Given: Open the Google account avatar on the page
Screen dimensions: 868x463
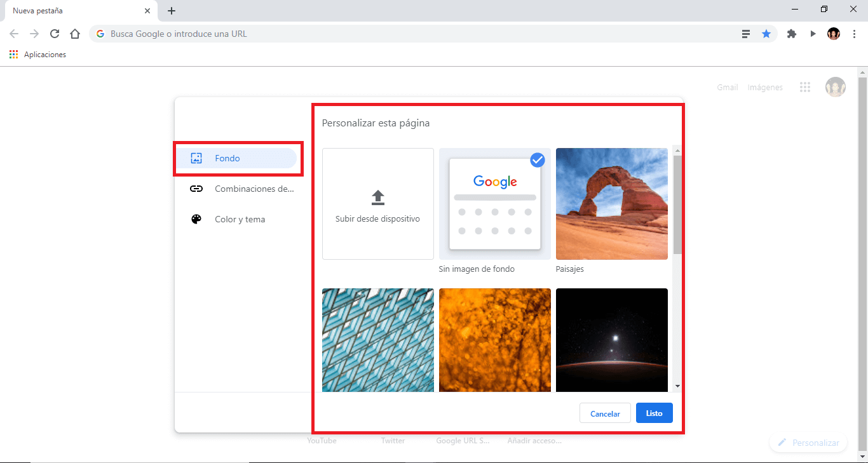Looking at the screenshot, I should pos(836,87).
